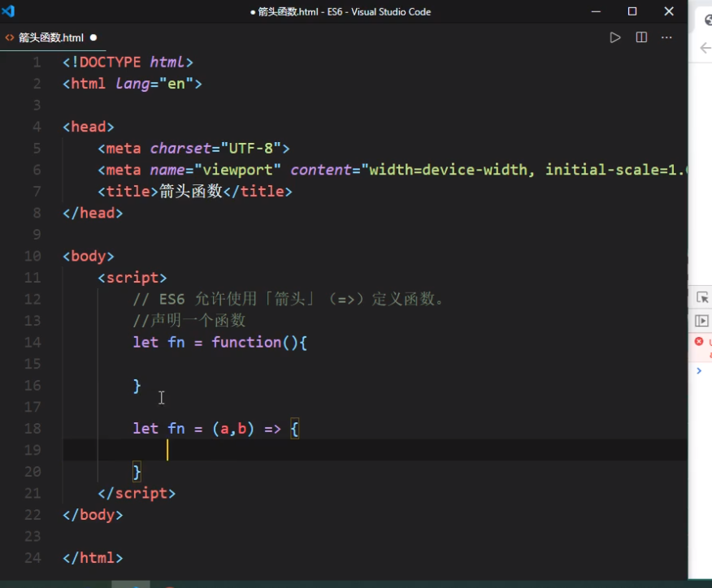Click line number 24 in the gutter

(33, 558)
